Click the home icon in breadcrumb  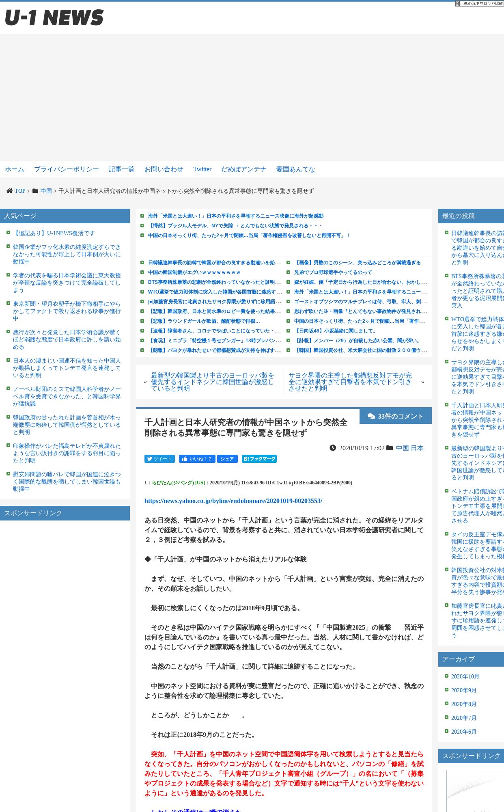[9, 191]
